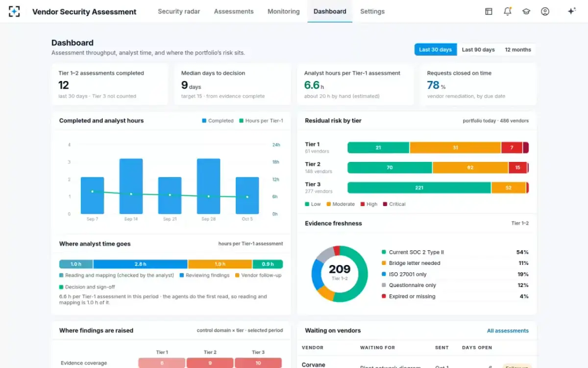Click the Tier 3 moderate segment 52
The width and height of the screenshot is (588, 368).
click(508, 188)
